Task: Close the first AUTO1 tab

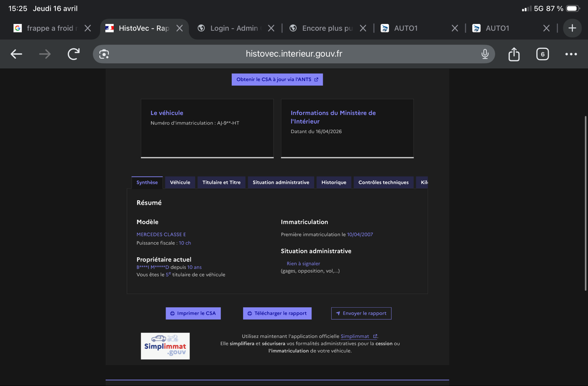Action: 455,28
